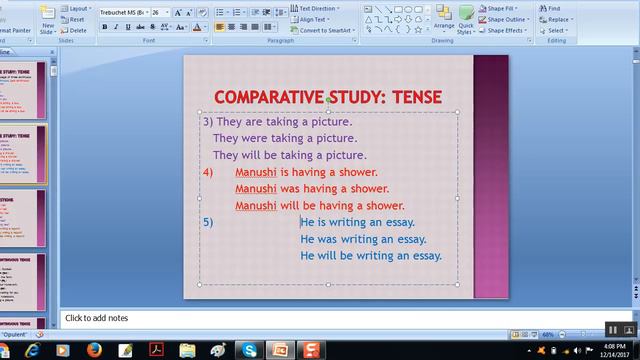Image resolution: width=640 pixels, height=360 pixels.
Task: Increase list indent level
Action: tap(267, 13)
